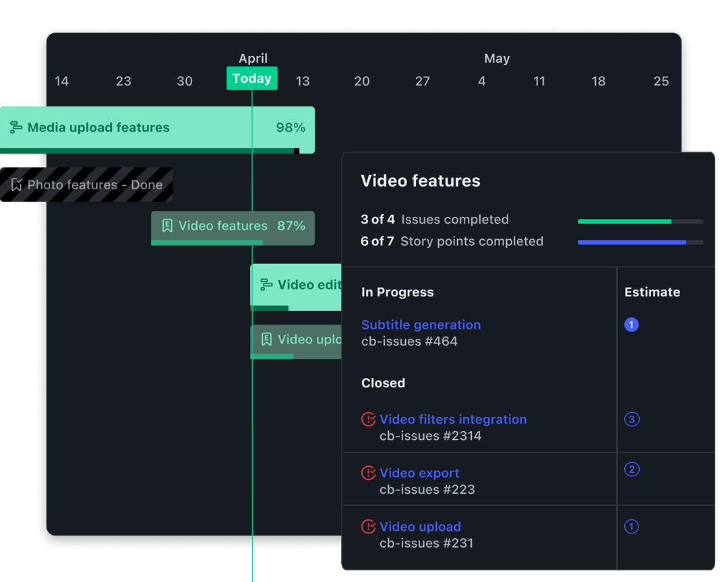Open the Video filters integration issue link
728x582 pixels.
452,419
